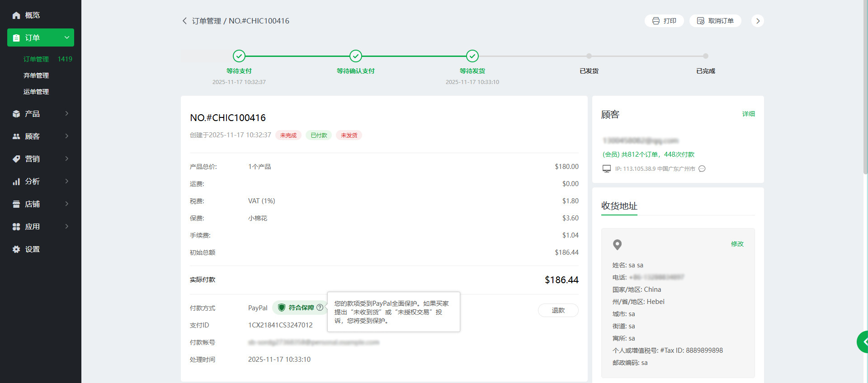This screenshot has height=383, width=868.
Task: Click the PayPal protection question mark icon
Action: point(320,308)
